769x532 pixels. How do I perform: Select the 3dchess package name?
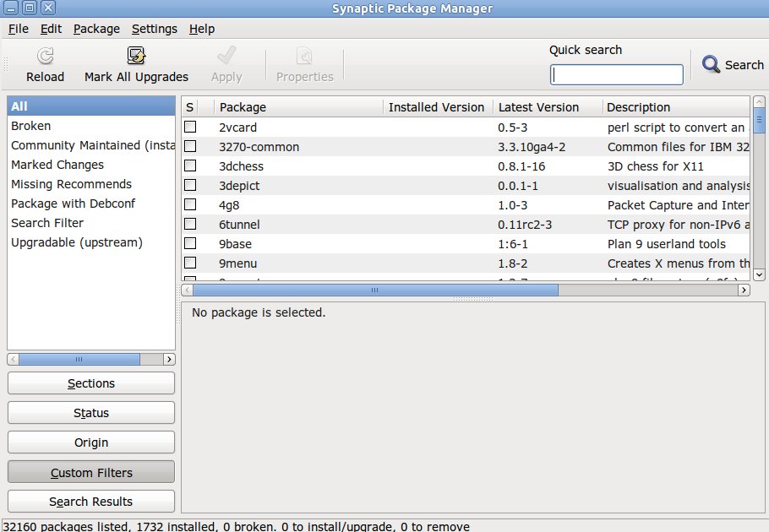pos(242,166)
